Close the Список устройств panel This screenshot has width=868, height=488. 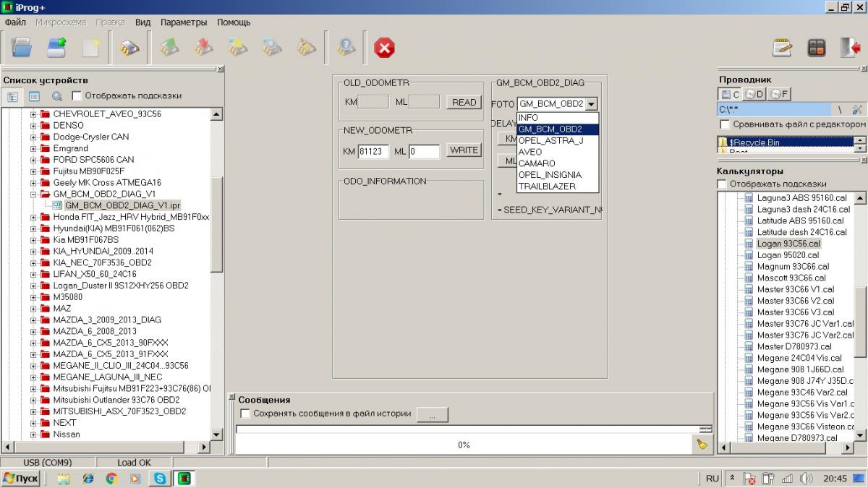pos(220,70)
